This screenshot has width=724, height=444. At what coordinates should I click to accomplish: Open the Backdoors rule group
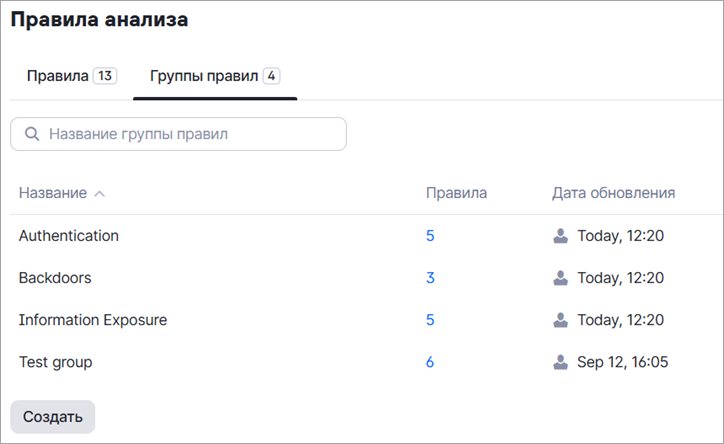pyautogui.click(x=55, y=278)
